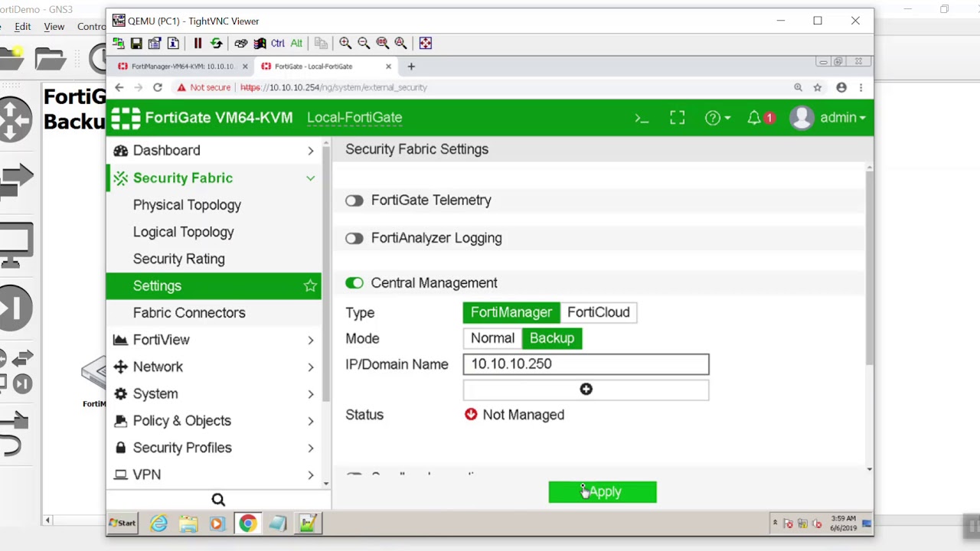The width and height of the screenshot is (980, 551).
Task: Send Ctrl+Alt+Del via TightVNC toolbar
Action: coord(241,44)
